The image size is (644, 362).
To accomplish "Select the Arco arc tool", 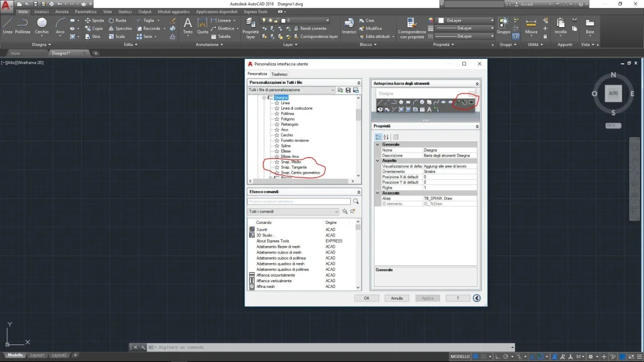I will tap(60, 26).
